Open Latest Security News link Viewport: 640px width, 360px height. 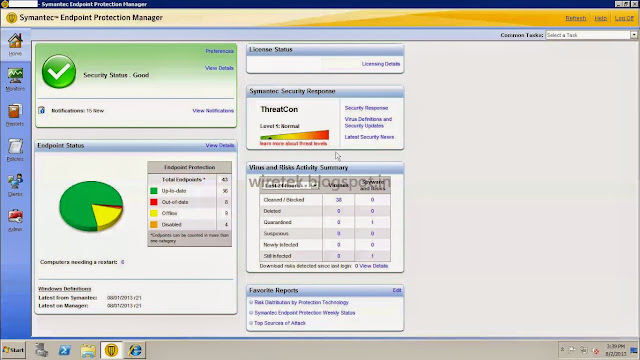tap(369, 137)
